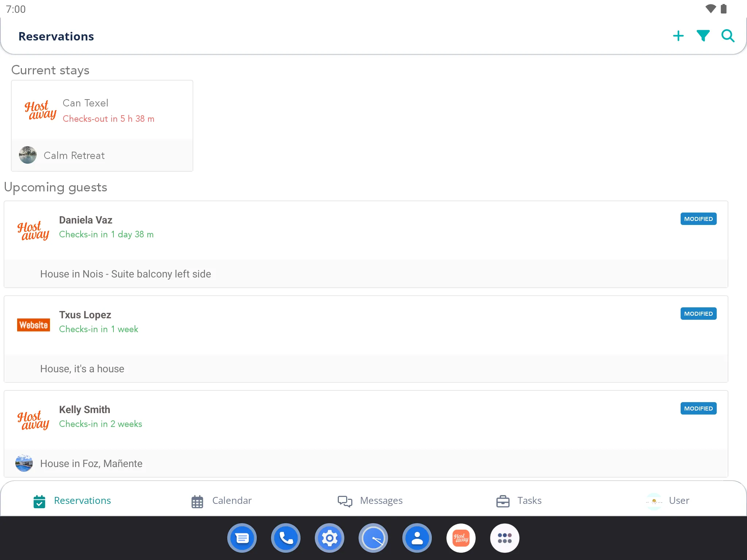Expand the Can Texel current stay
This screenshot has width=747, height=560.
pos(102,110)
